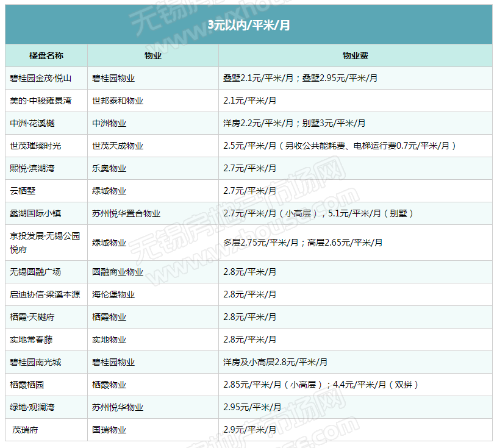Select the '中洲·花溪樾' cell
The image size is (497, 448).
46,123
